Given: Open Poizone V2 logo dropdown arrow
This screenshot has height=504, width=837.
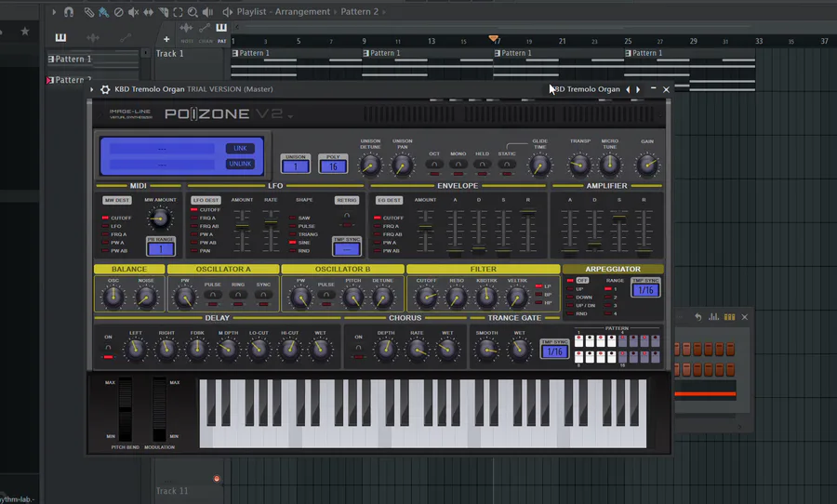Looking at the screenshot, I should point(291,116).
